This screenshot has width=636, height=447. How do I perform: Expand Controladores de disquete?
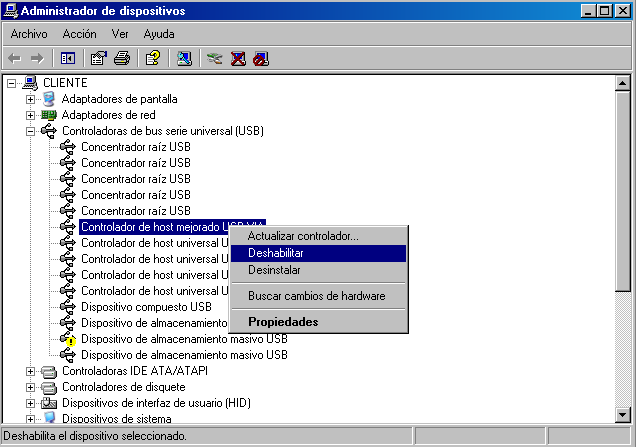(30, 387)
